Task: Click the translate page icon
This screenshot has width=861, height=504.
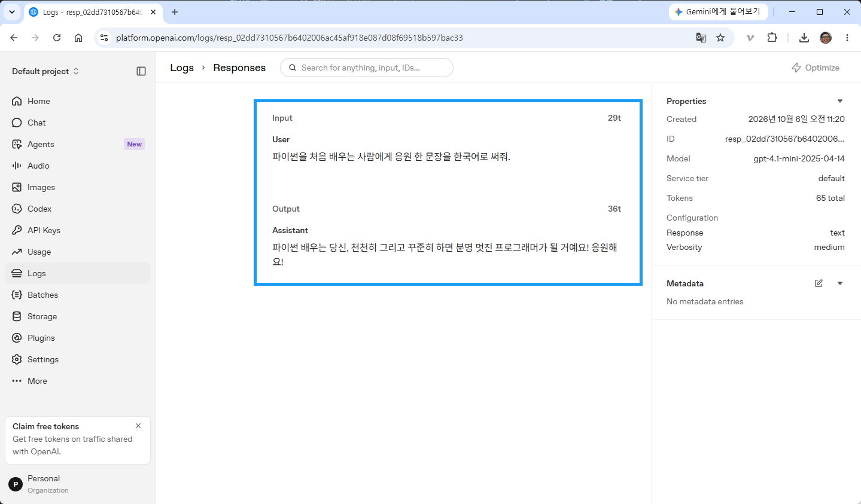Action: [701, 38]
